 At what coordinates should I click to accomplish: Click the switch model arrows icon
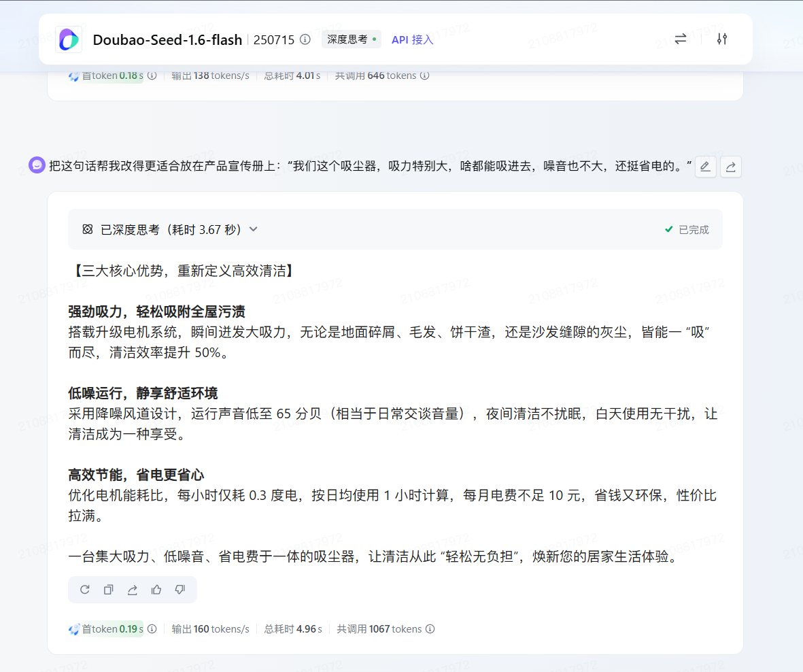[680, 39]
